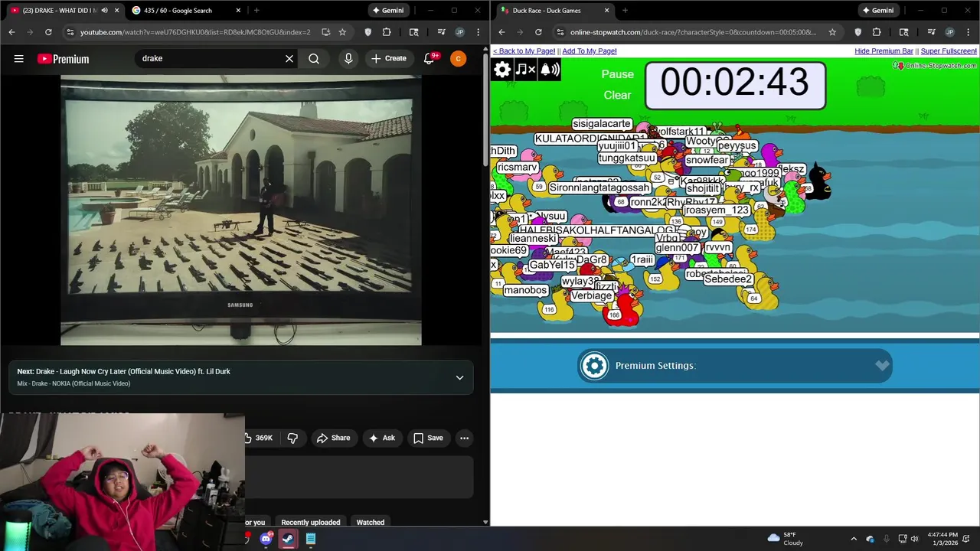Open the YouTube hamburger guide menu
This screenshot has height=551, width=980.
tap(18, 59)
